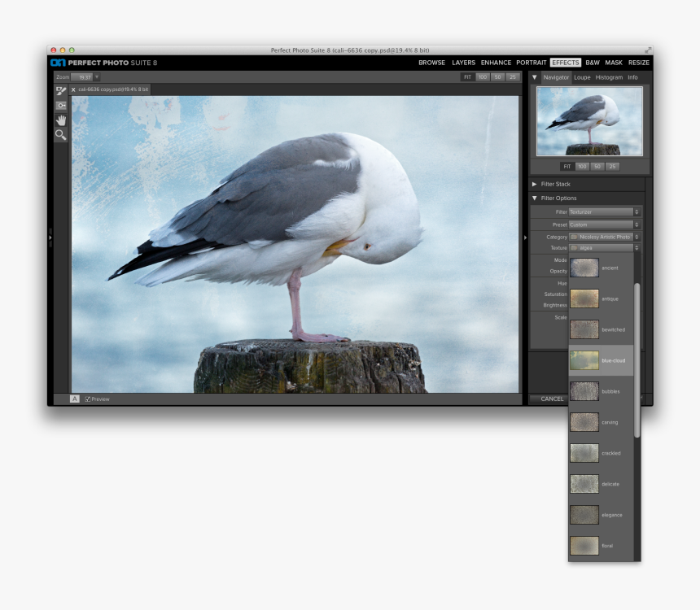Image resolution: width=700 pixels, height=610 pixels.
Task: Open the Histogram panel tab
Action: tap(608, 77)
